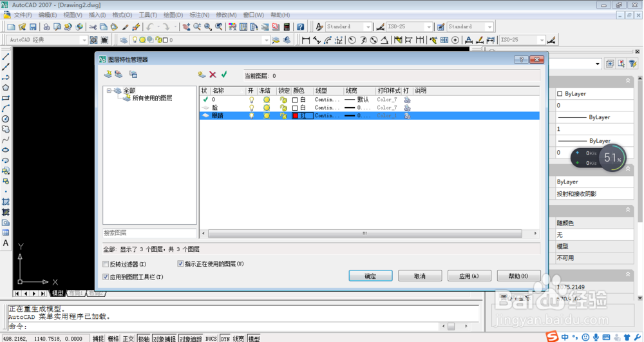Open the 格式(O) menu

pos(122,15)
